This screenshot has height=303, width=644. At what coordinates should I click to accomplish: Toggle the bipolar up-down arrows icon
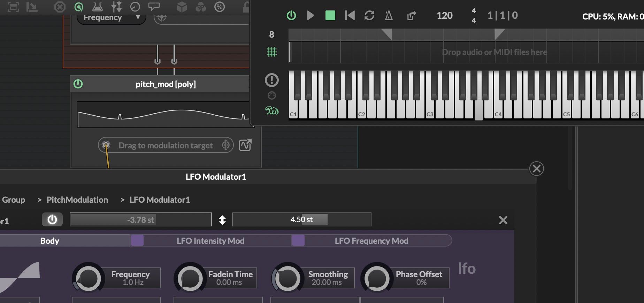click(x=222, y=220)
